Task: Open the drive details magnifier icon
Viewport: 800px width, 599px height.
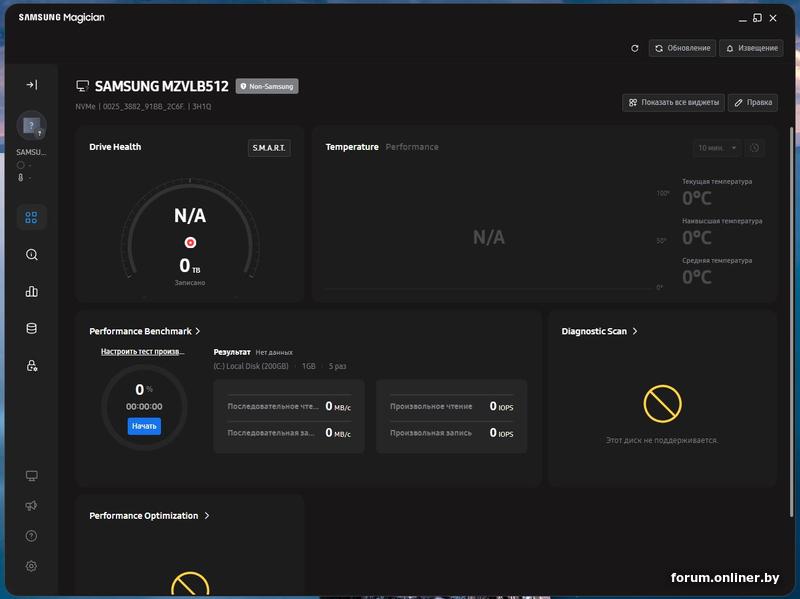Action: pos(31,255)
